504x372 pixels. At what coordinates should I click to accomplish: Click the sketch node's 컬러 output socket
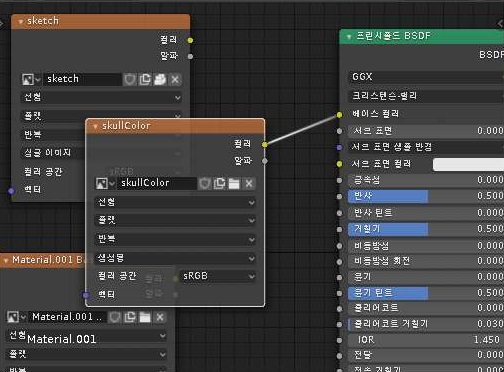(190, 40)
